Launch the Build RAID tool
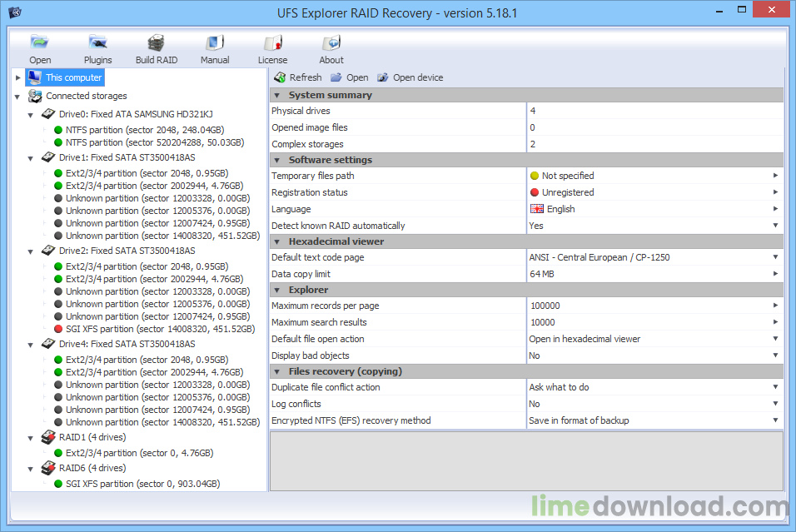This screenshot has height=532, width=796. pos(157,42)
